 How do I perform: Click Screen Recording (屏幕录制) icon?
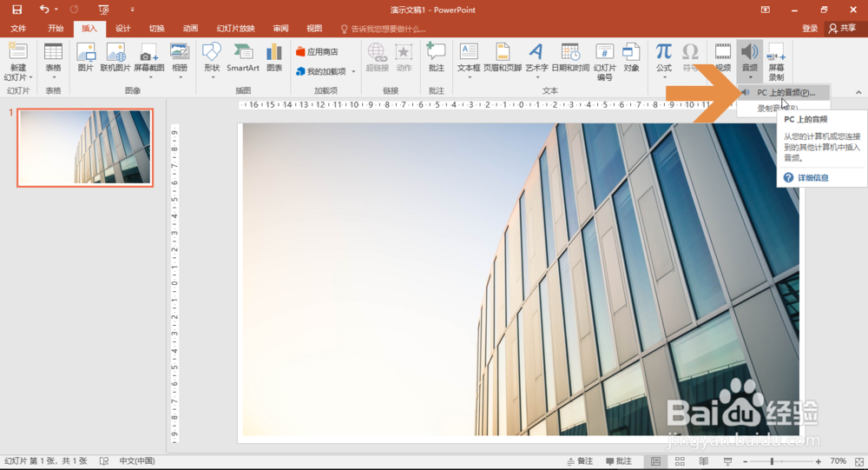point(776,61)
